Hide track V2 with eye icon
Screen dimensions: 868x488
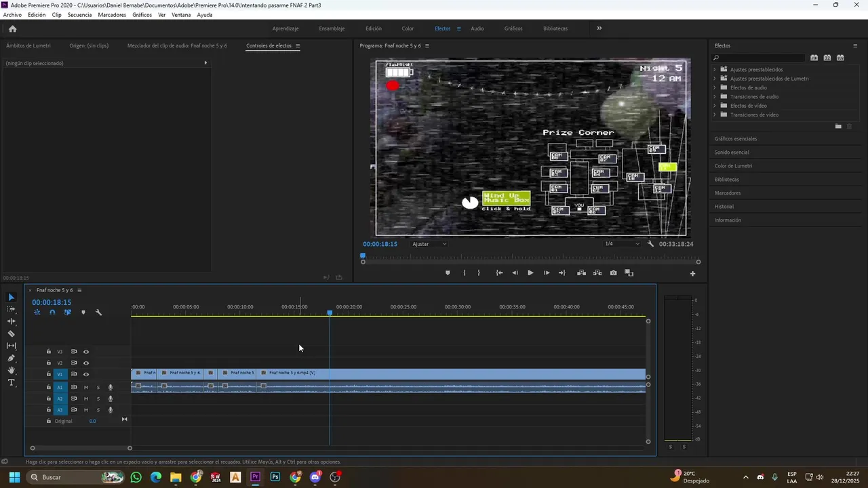86,363
